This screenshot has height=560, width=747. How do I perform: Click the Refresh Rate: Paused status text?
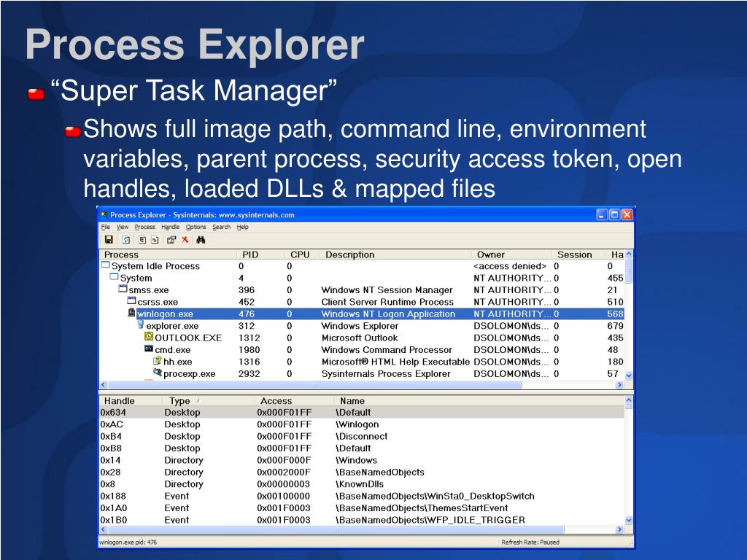click(x=530, y=542)
